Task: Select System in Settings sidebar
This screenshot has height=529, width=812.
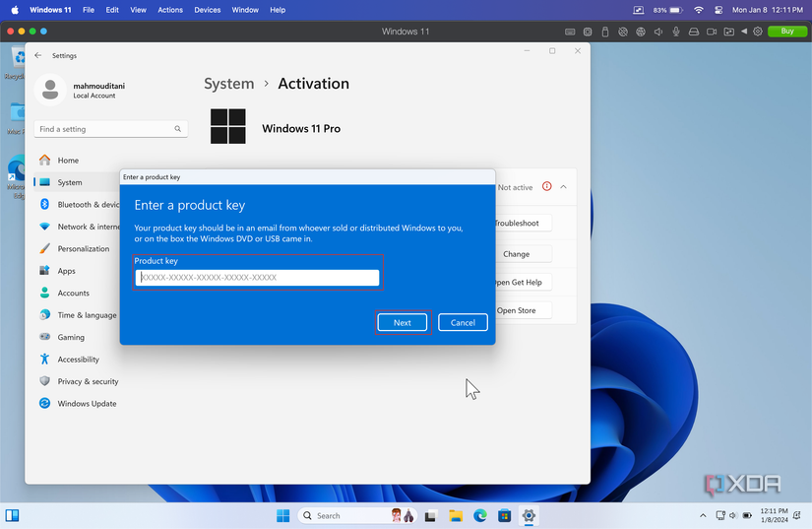Action: (78, 182)
